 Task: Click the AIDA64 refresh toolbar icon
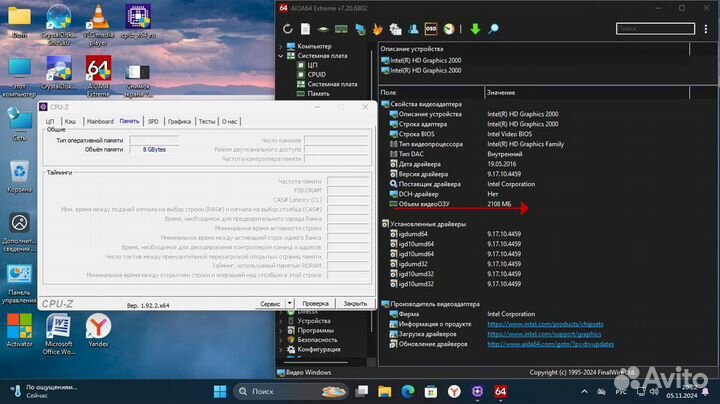(289, 28)
